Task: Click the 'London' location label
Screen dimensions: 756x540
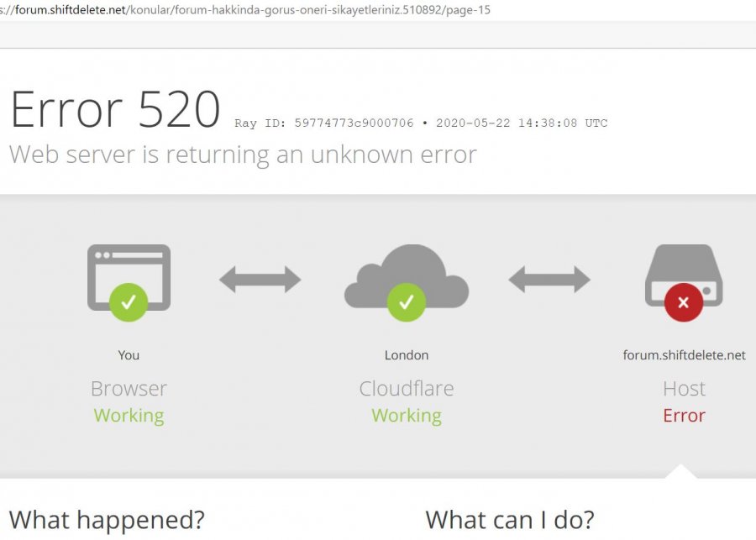Action: [407, 355]
